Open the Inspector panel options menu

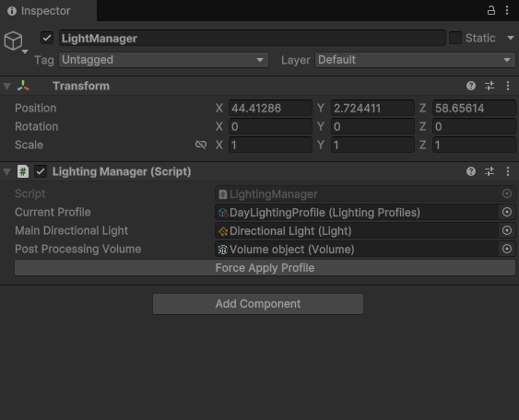click(507, 10)
